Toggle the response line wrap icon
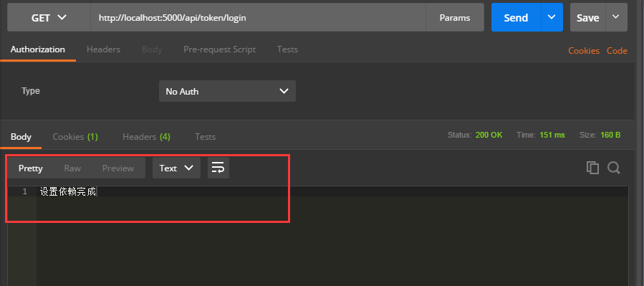 coord(218,168)
